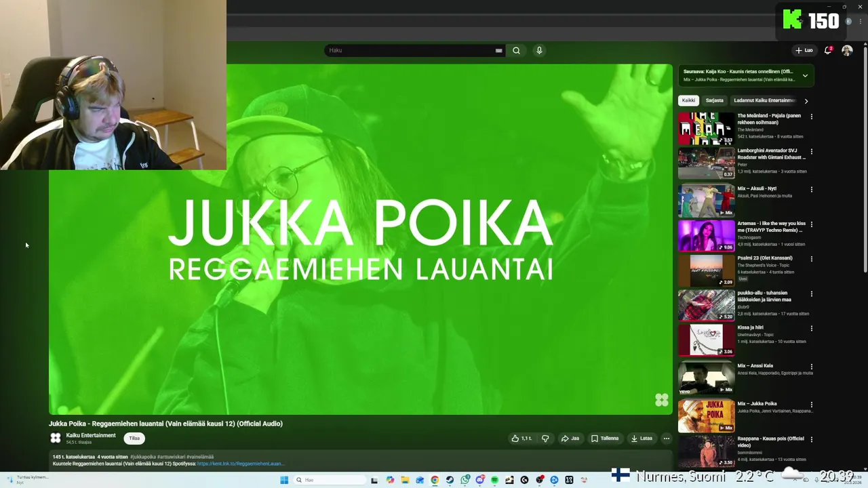This screenshot has height=488, width=868.
Task: Open WhatsApp from taskbar
Action: tap(465, 480)
